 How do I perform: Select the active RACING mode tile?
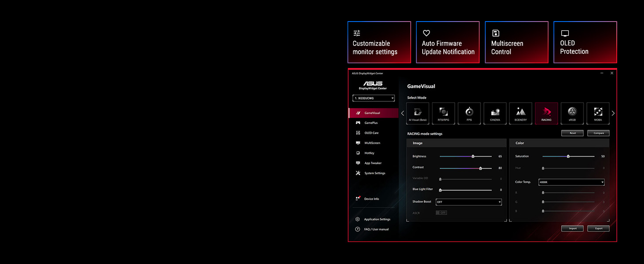(546, 113)
